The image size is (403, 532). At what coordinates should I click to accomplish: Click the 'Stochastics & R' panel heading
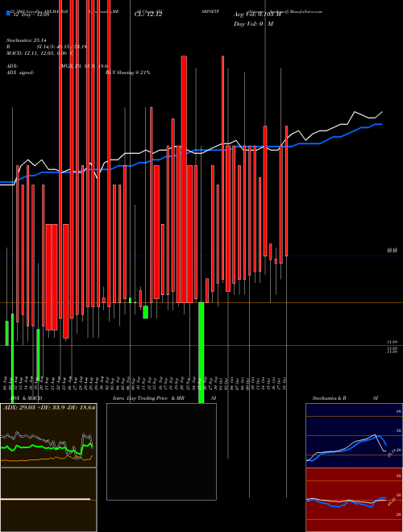330,397
